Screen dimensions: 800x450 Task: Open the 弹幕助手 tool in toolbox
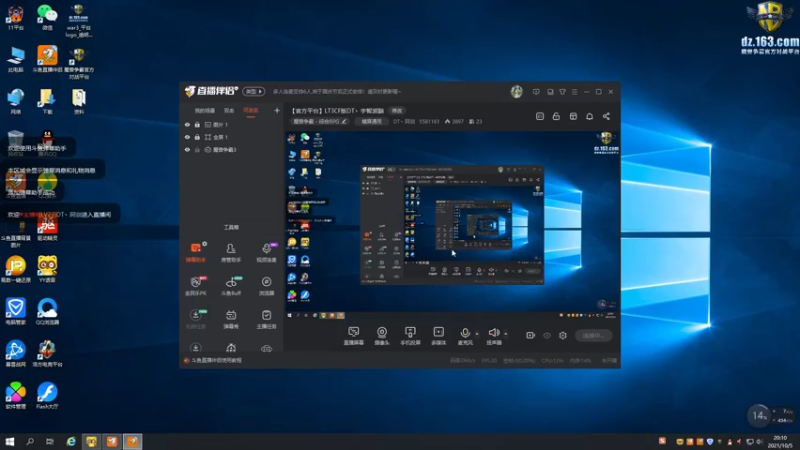195,252
